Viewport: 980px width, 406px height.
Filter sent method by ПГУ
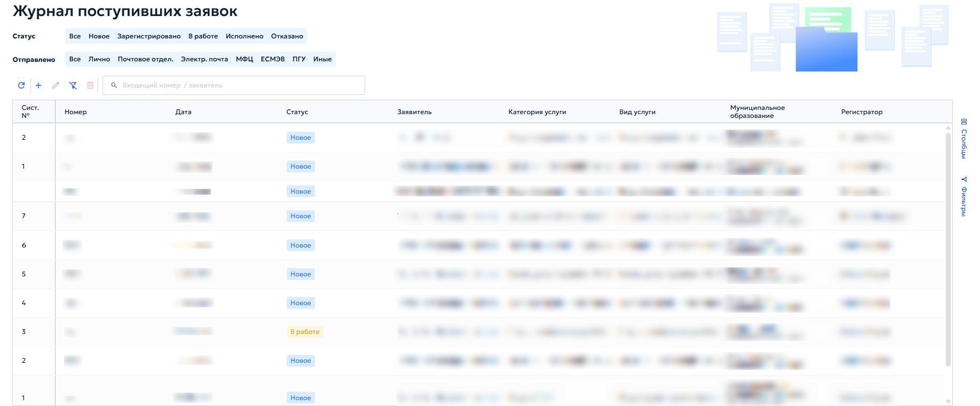coord(299,59)
